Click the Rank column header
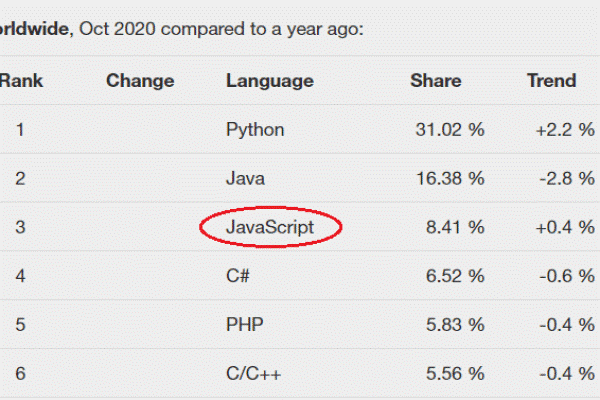600x400 pixels. [x=21, y=81]
